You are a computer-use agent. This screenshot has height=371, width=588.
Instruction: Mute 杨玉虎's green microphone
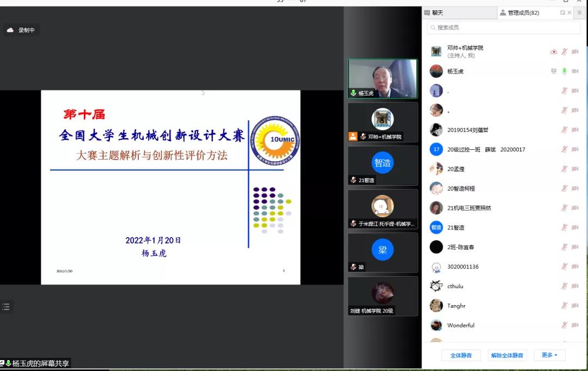point(565,71)
